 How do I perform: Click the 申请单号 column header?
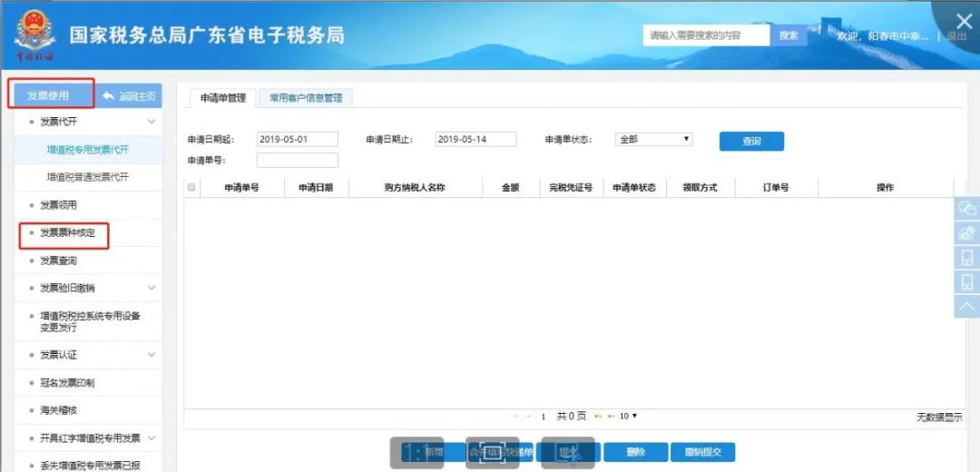click(242, 188)
